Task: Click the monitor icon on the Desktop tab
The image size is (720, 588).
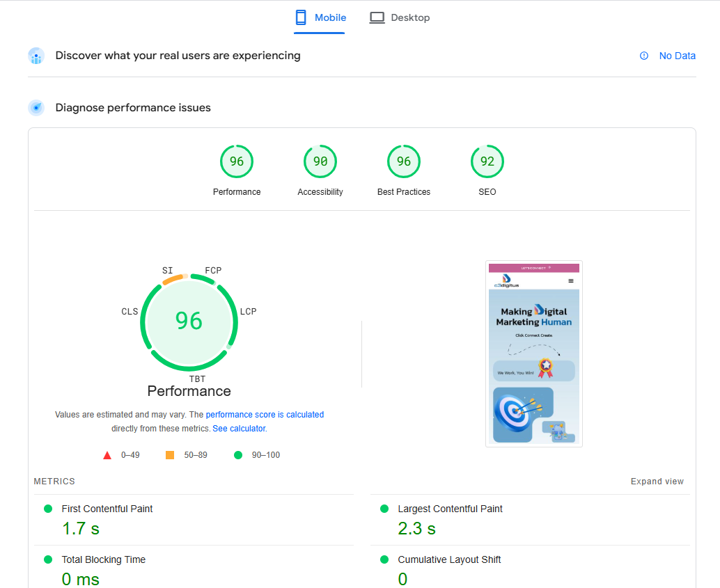Action: (x=377, y=17)
